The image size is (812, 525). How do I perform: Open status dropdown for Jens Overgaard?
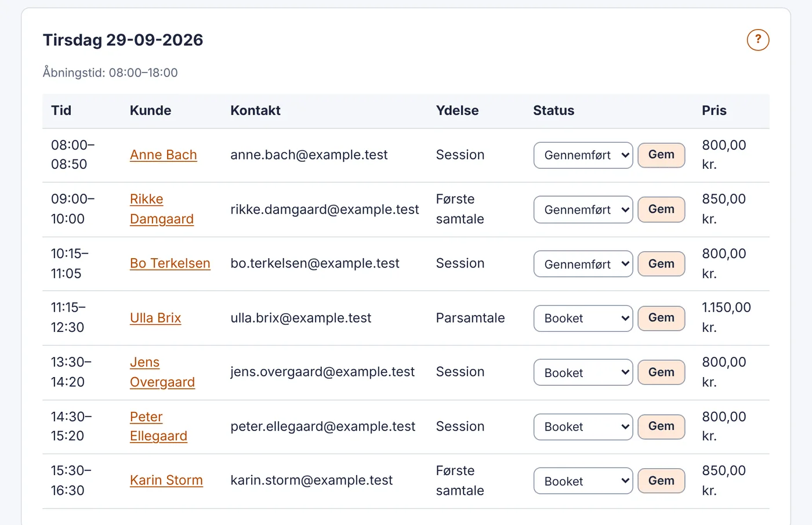(x=583, y=372)
